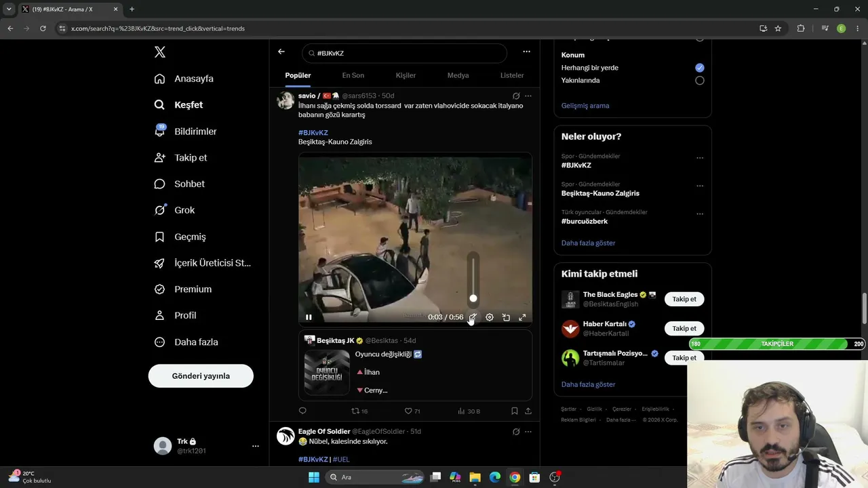Share savio's post
Image resolution: width=868 pixels, height=488 pixels.
(x=528, y=411)
